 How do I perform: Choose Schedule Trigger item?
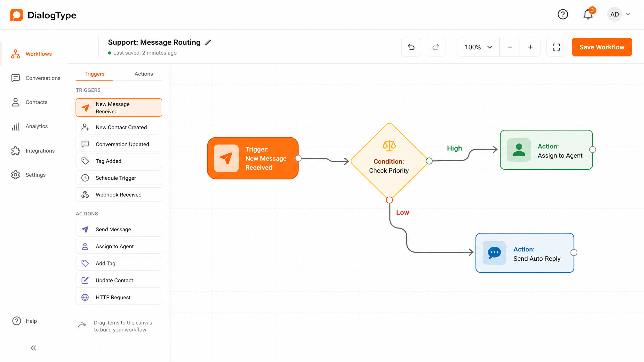tap(119, 178)
